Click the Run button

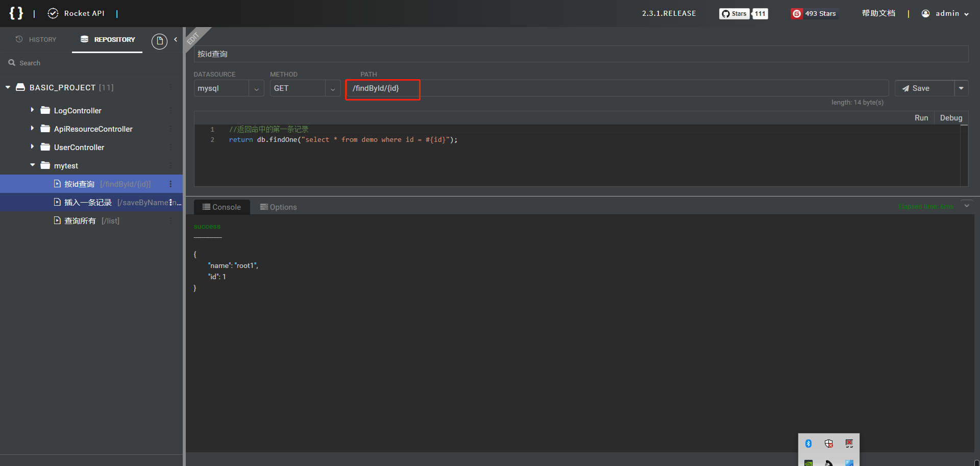click(921, 118)
